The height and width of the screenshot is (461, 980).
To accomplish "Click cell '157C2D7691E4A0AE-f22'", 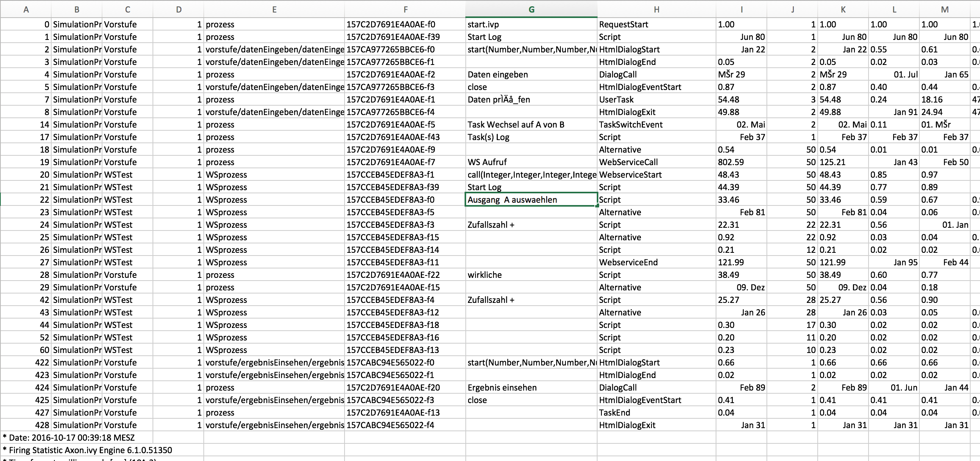I will [405, 275].
